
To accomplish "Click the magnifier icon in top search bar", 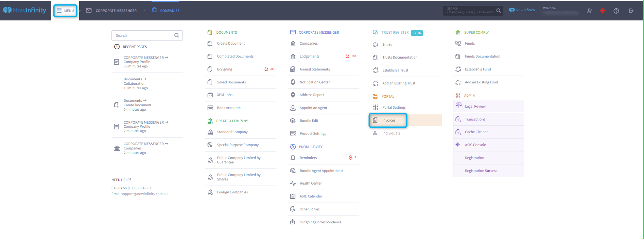I will [x=498, y=11].
